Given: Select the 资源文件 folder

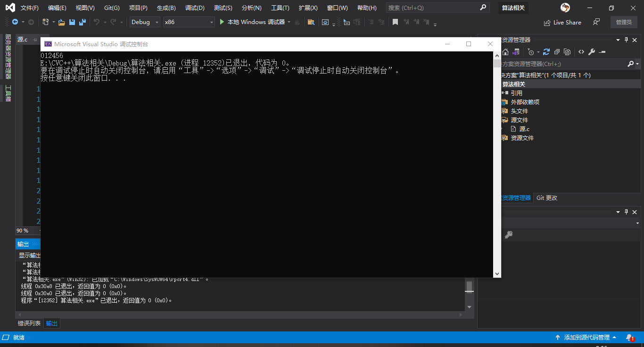Looking at the screenshot, I should click(x=522, y=138).
